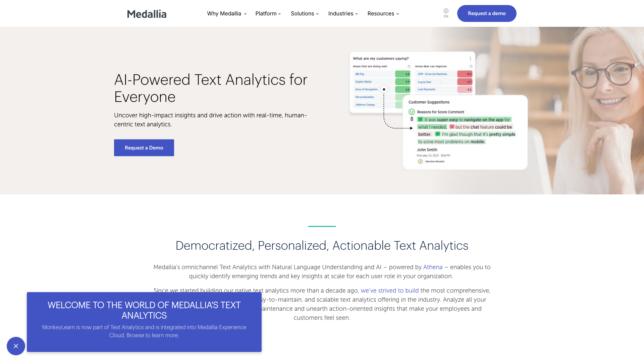The height and width of the screenshot is (362, 644).
Task: Click the globe/language icon
Action: click(446, 11)
